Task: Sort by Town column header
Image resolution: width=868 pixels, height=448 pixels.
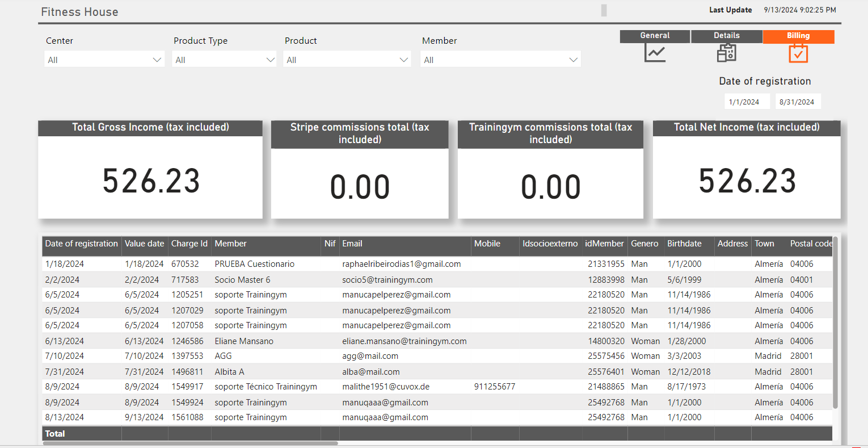Action: [764, 244]
